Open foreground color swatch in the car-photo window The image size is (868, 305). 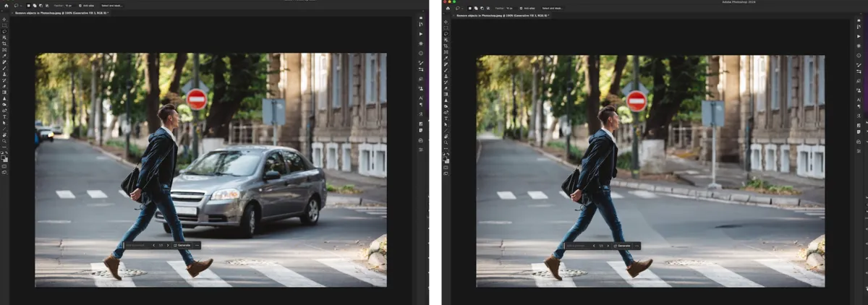click(4, 156)
